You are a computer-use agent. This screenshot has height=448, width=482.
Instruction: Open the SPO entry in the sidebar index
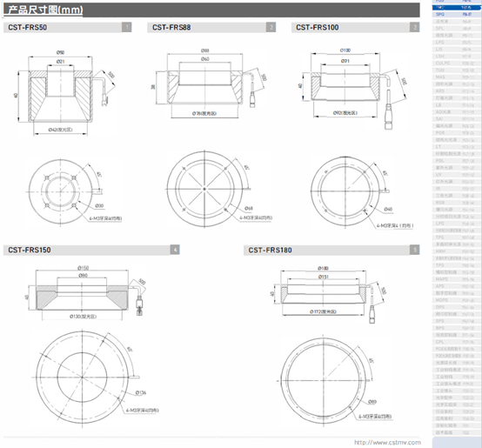(456, 14)
